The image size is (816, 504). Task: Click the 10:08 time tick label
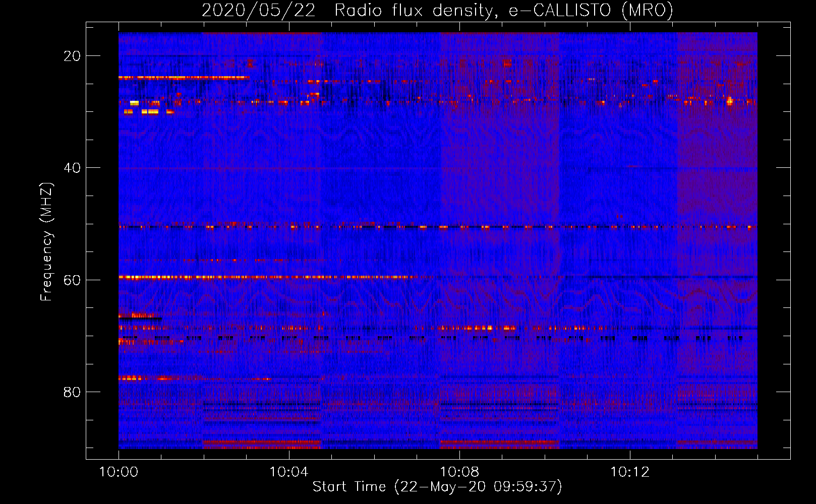point(459,472)
